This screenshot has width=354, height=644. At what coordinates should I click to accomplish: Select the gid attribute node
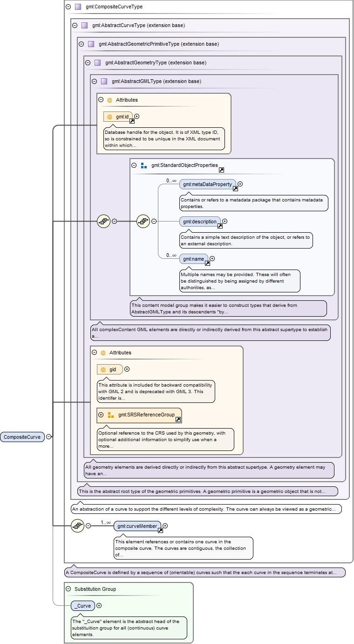tap(110, 369)
